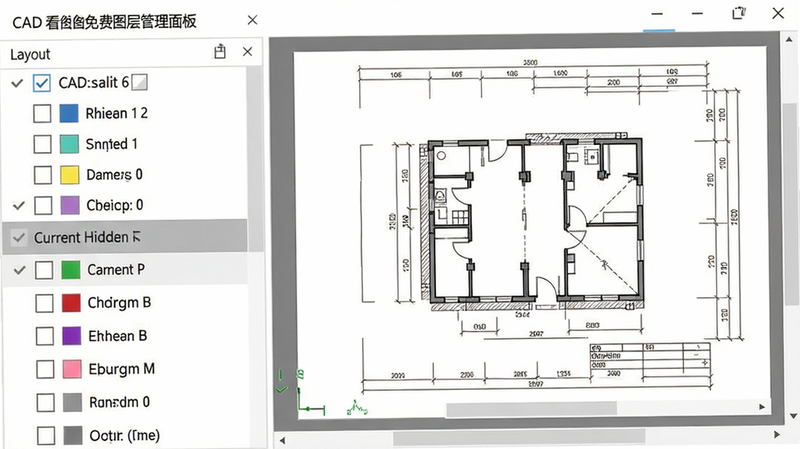Select the Rhiean 1 2 layer name
800x449 pixels.
click(117, 113)
